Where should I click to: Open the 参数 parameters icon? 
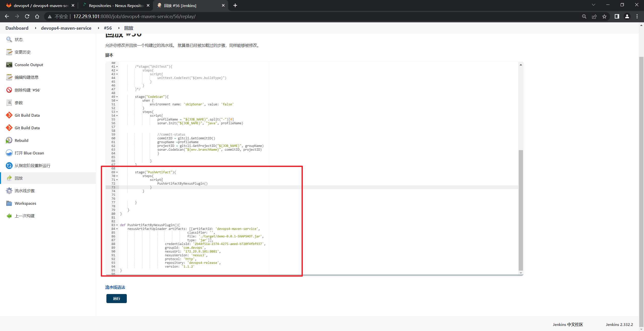(9, 102)
